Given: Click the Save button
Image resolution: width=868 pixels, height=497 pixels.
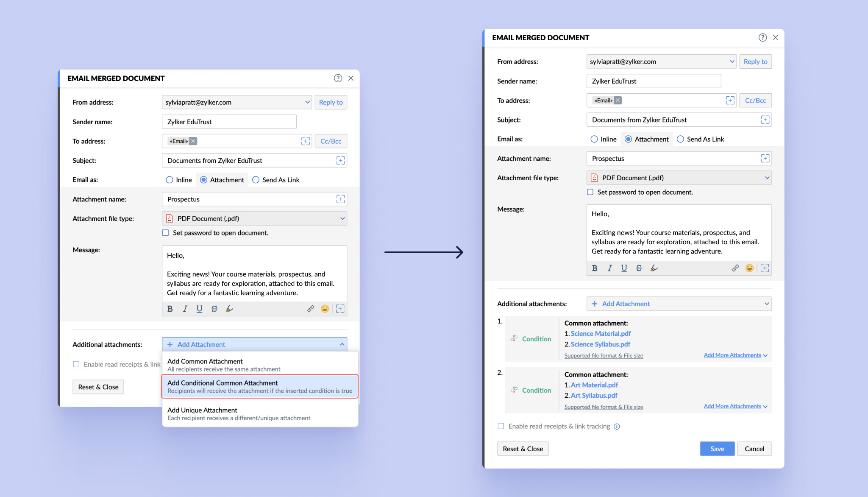Looking at the screenshot, I should click(717, 449).
